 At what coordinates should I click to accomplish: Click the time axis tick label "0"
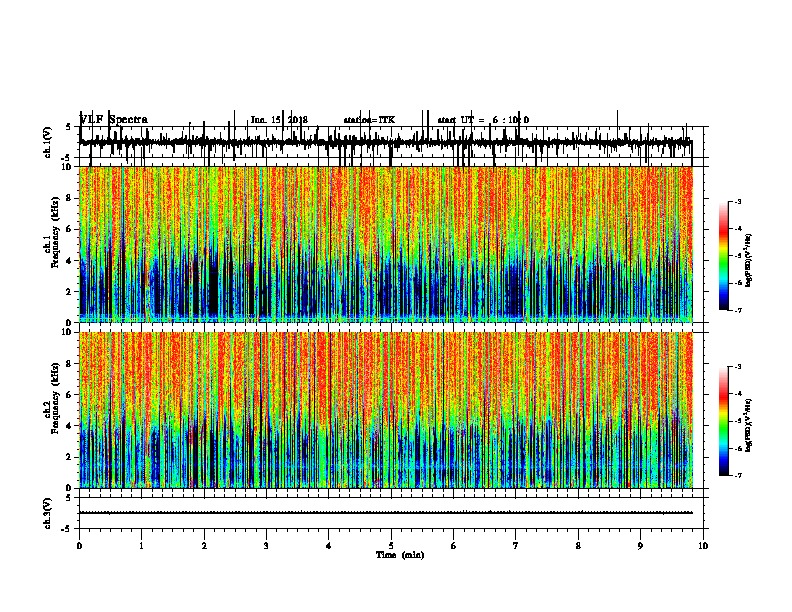pyautogui.click(x=79, y=546)
